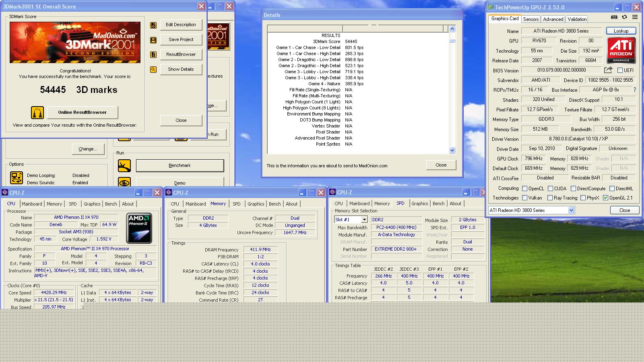Click the Part Number EXTREME DDR2 800+ field
This screenshot has width=644, height=362.
click(396, 249)
